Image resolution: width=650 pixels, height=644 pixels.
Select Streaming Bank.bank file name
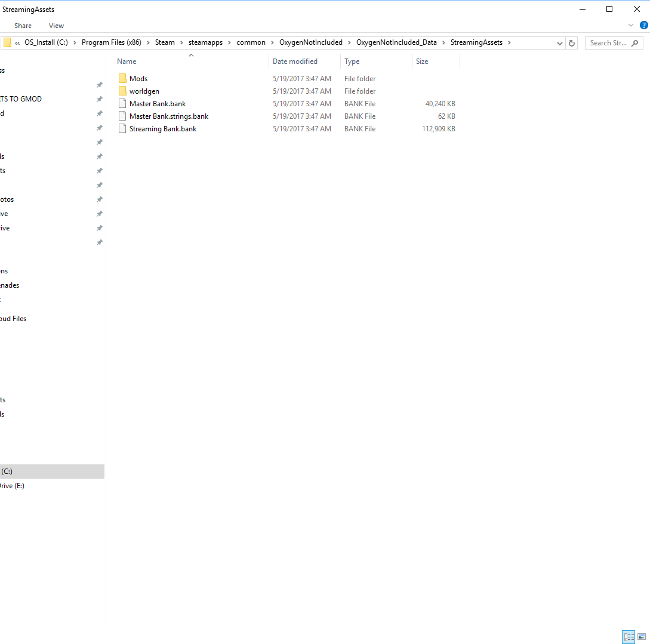[x=163, y=129]
